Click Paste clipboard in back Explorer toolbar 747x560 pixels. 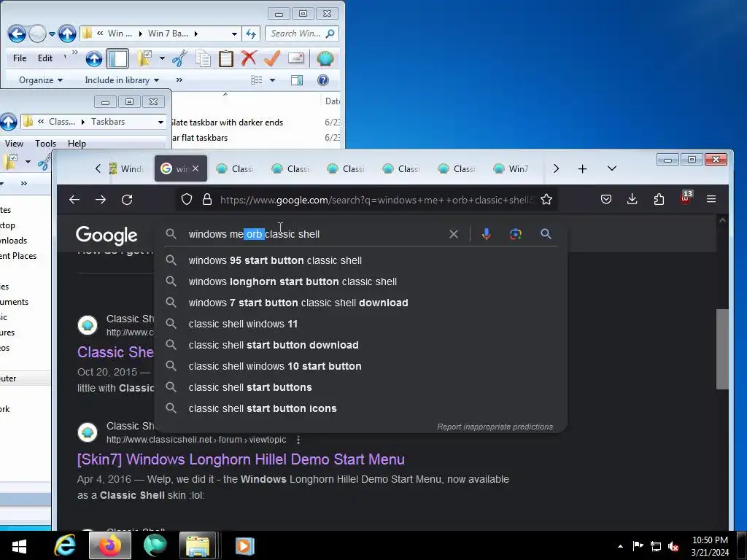click(226, 58)
